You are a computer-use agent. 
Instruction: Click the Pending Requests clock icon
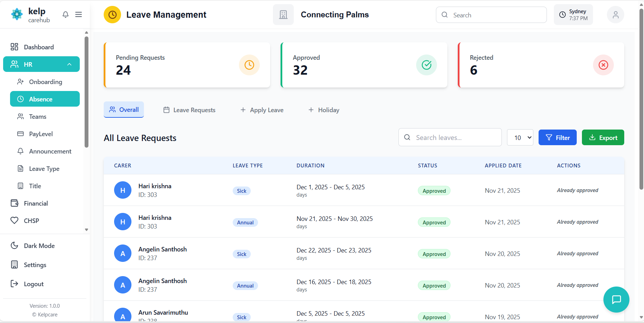249,65
